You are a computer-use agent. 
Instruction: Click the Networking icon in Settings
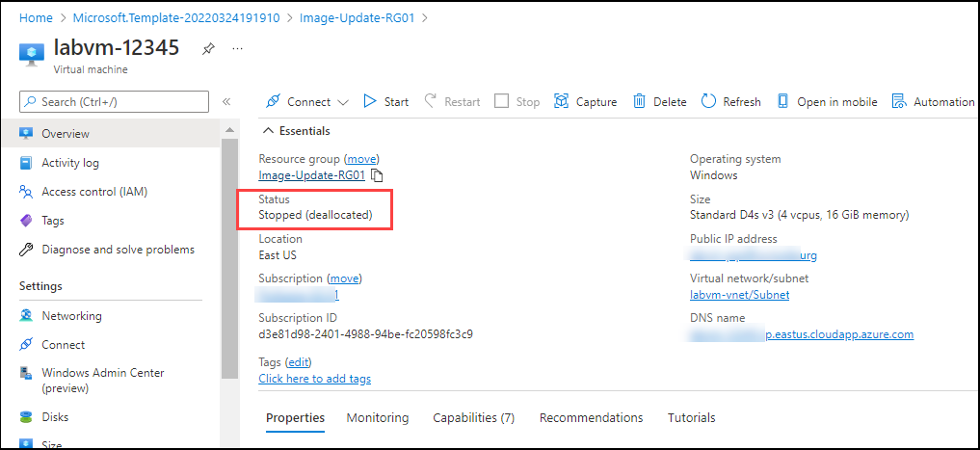[x=26, y=316]
